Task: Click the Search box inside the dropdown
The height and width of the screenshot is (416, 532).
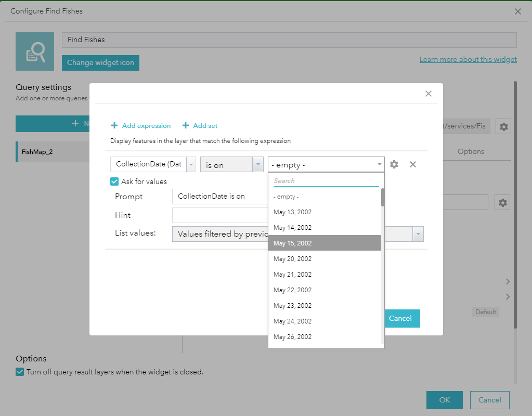Action: pos(326,181)
